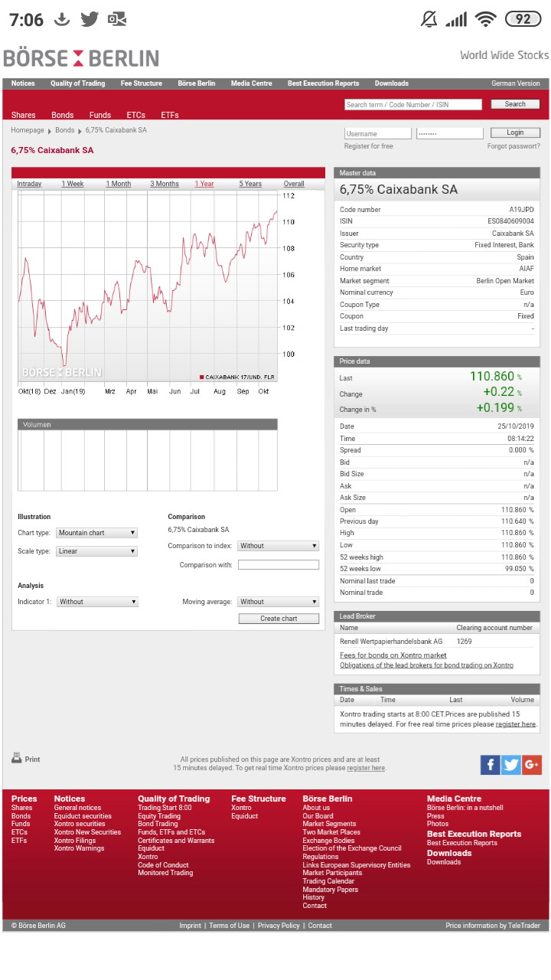Open the Shares navigation tab

click(23, 115)
